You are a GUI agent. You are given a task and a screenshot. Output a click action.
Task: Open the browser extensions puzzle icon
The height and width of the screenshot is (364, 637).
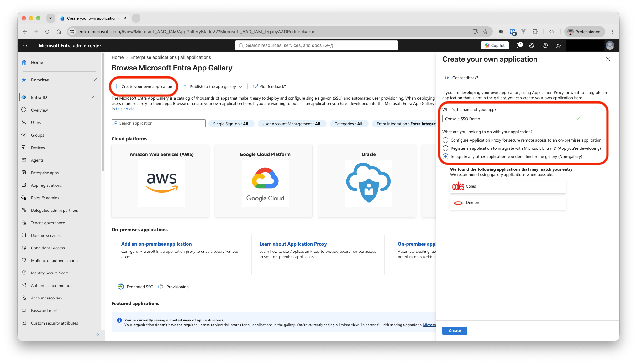pos(535,32)
